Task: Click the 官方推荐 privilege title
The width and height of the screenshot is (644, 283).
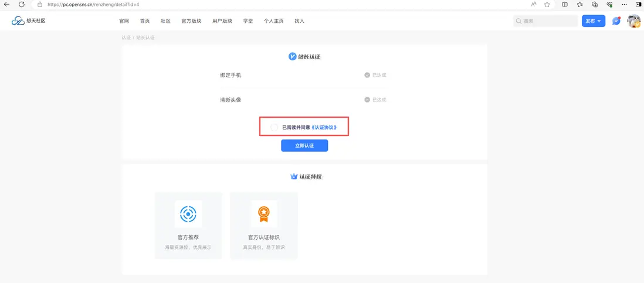Action: (188, 237)
